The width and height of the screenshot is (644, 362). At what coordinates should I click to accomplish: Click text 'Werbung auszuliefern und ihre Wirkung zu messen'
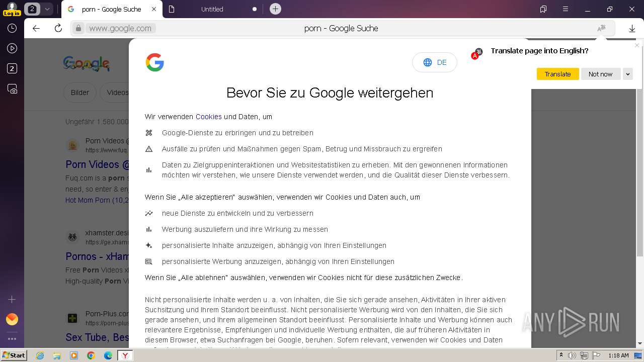(245, 229)
